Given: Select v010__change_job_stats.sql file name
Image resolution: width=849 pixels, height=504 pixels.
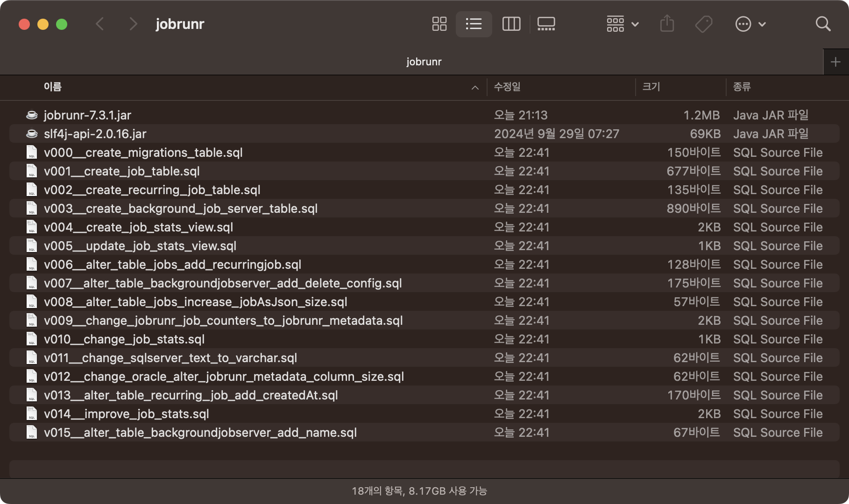Looking at the screenshot, I should (124, 339).
